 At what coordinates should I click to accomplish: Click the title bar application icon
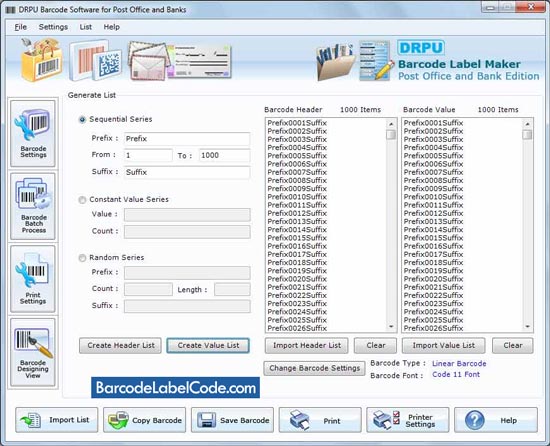point(11,10)
